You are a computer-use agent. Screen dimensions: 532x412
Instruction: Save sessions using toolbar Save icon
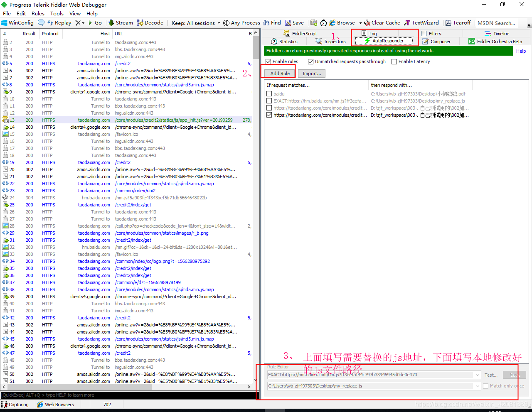[x=294, y=23]
